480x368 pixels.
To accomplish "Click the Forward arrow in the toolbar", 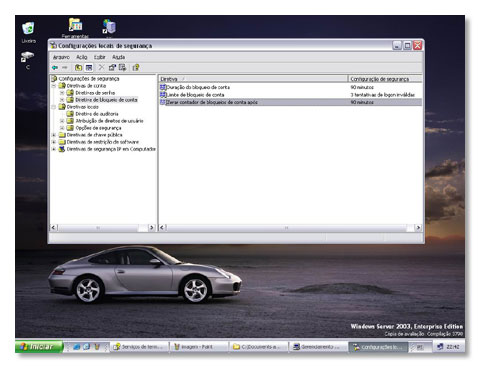I will click(x=65, y=68).
